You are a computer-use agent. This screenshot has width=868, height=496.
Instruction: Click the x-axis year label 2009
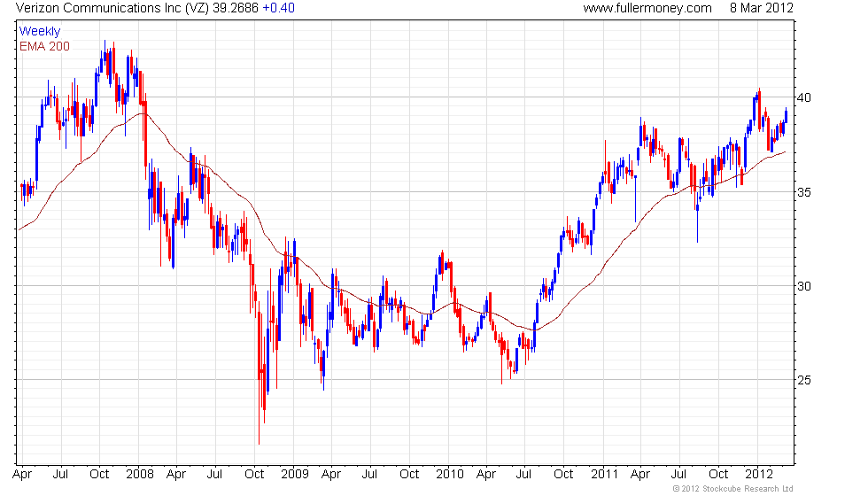294,475
